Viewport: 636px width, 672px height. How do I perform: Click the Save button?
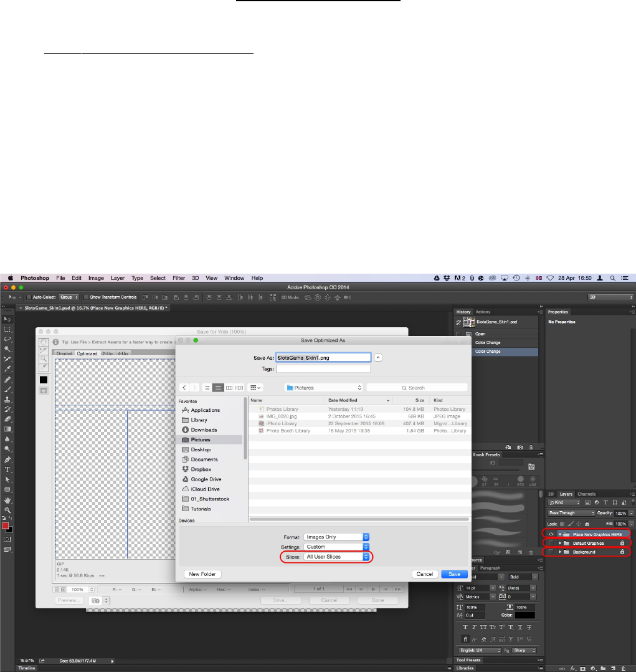coord(454,574)
